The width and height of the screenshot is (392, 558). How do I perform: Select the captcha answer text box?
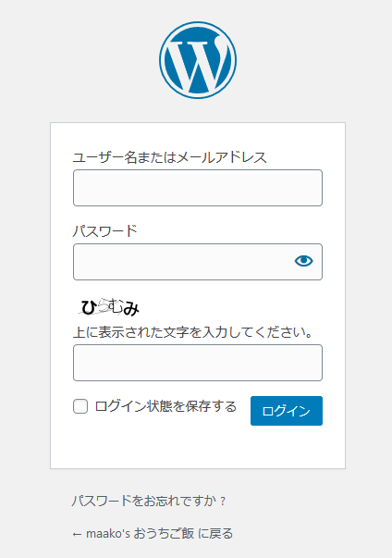coord(198,363)
